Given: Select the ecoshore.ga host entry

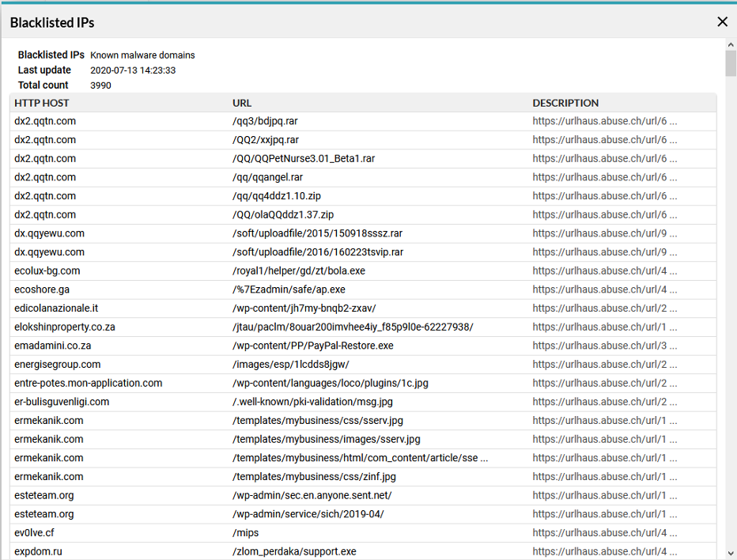Looking at the screenshot, I should click(x=42, y=289).
